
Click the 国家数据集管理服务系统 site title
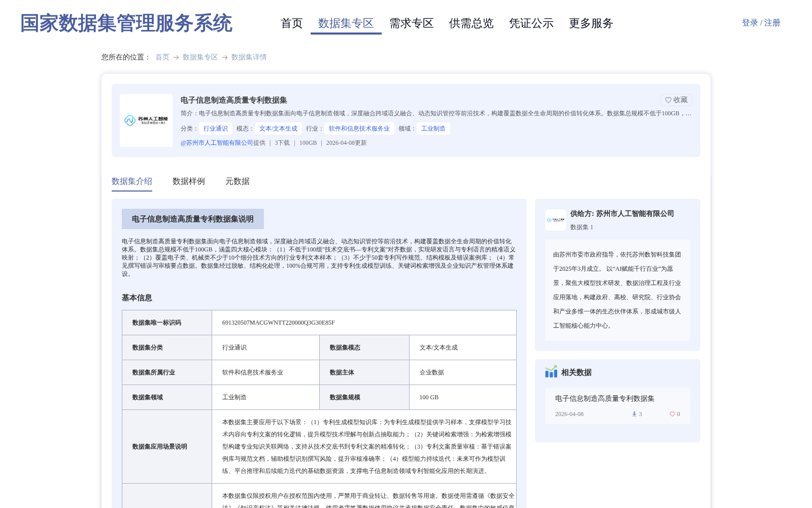click(126, 23)
